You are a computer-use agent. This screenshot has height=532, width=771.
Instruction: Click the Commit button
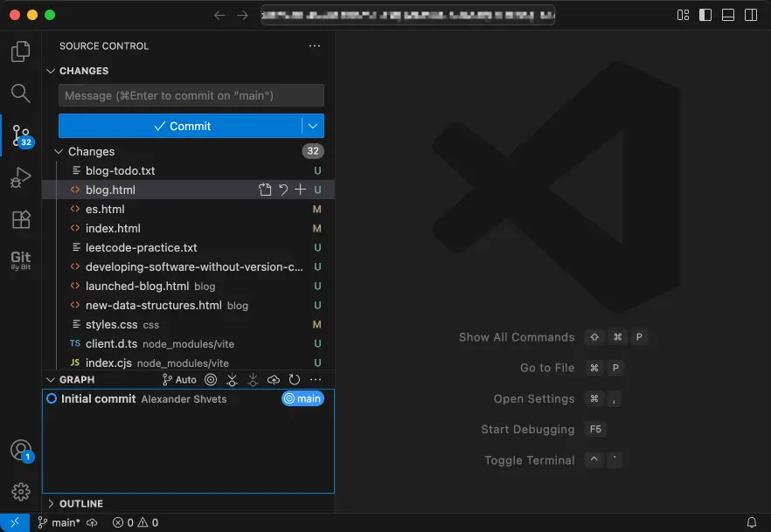[x=182, y=125]
